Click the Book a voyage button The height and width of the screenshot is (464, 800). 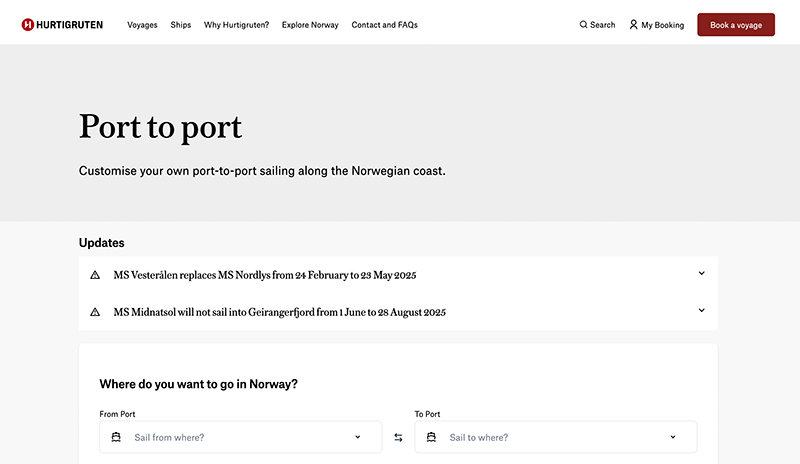click(x=736, y=25)
